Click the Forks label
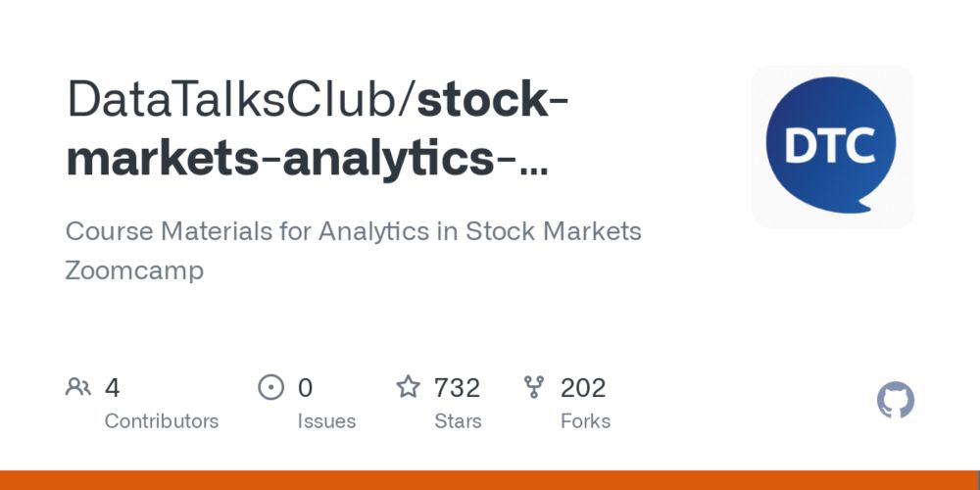The width and height of the screenshot is (980, 490). pos(586,421)
